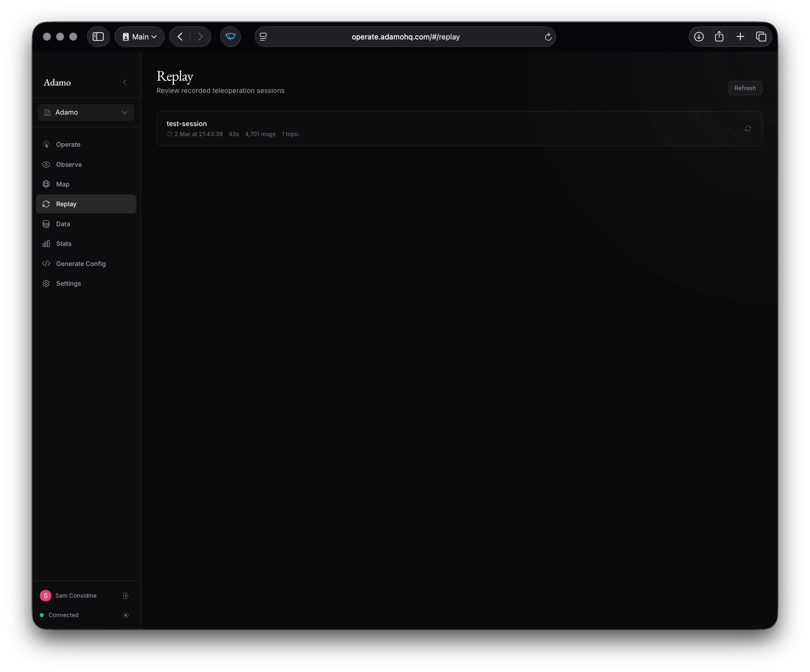
Task: Click the Observe eye icon
Action: (x=46, y=164)
